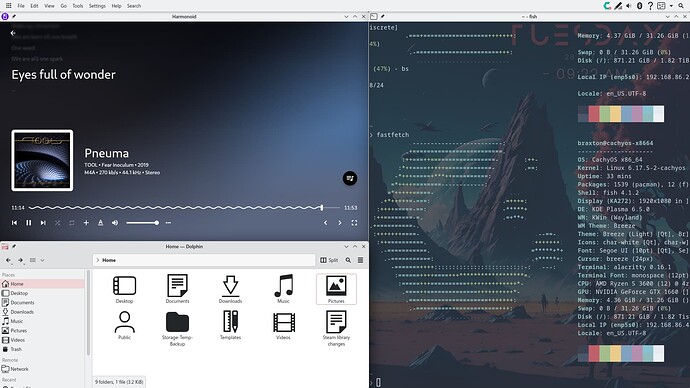
Task: Go forward in Dolphin toolbar
Action: 20,260
